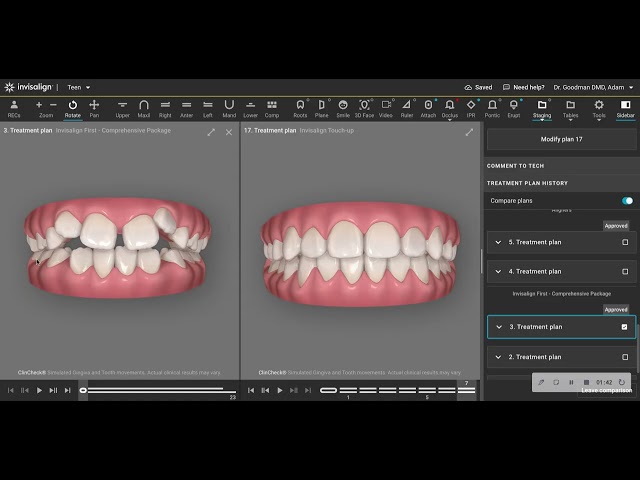Image resolution: width=640 pixels, height=480 pixels.
Task: Toggle Attach attachments display
Action: pyautogui.click(x=428, y=109)
